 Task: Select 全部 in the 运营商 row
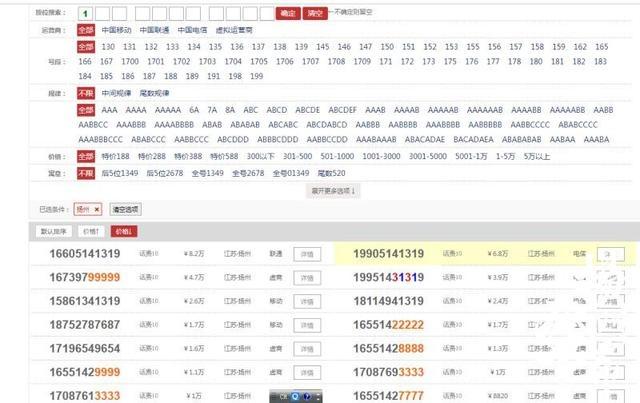[x=87, y=30]
